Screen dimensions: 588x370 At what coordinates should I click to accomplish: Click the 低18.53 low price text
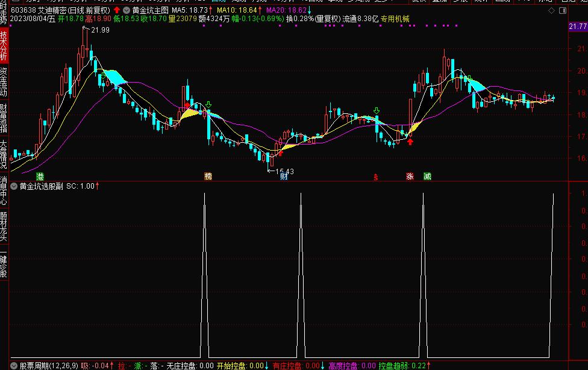tap(126, 19)
